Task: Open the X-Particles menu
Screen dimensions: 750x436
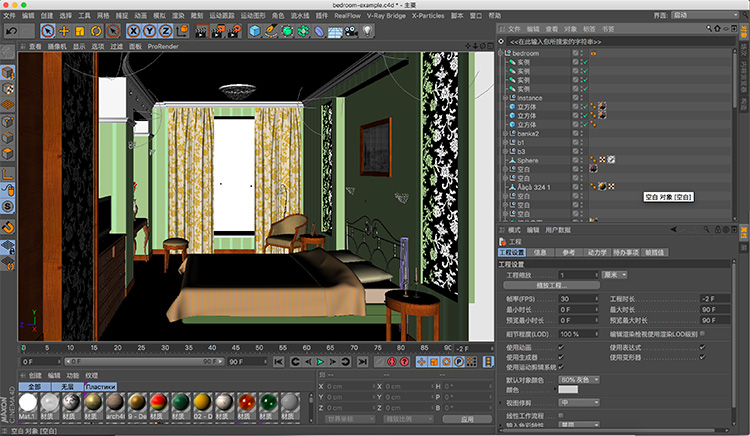Action: click(x=428, y=16)
